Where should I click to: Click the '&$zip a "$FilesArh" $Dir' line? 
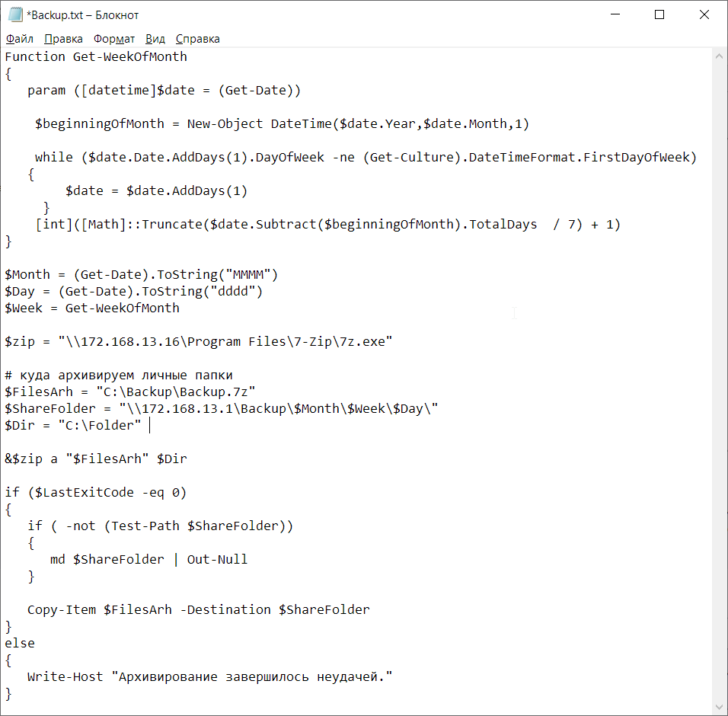pos(96,459)
